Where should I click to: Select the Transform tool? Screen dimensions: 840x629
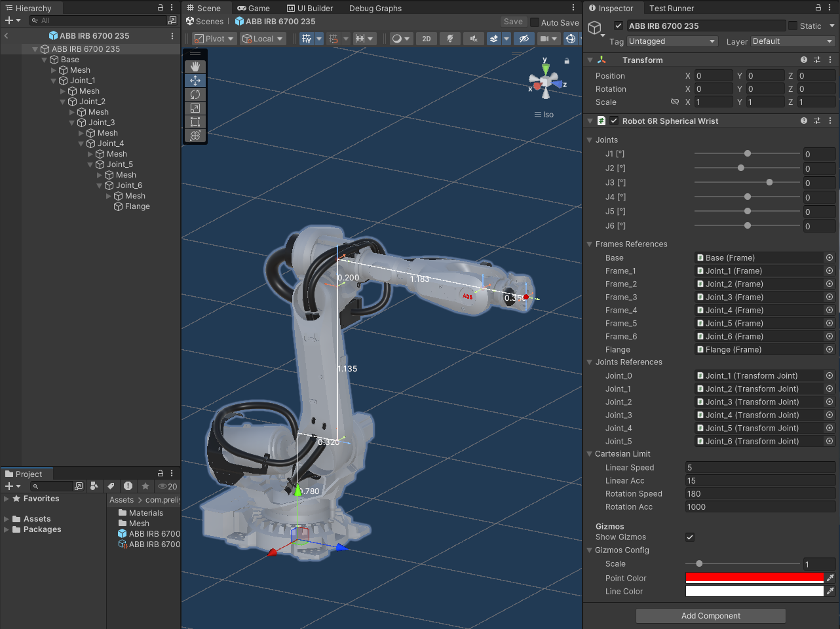(x=195, y=136)
